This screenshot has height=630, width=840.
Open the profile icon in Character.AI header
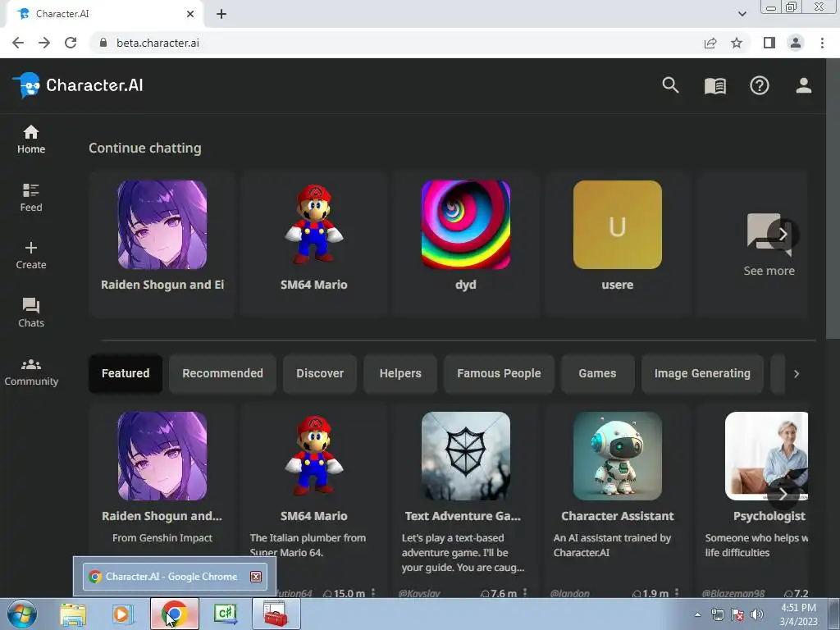click(804, 85)
